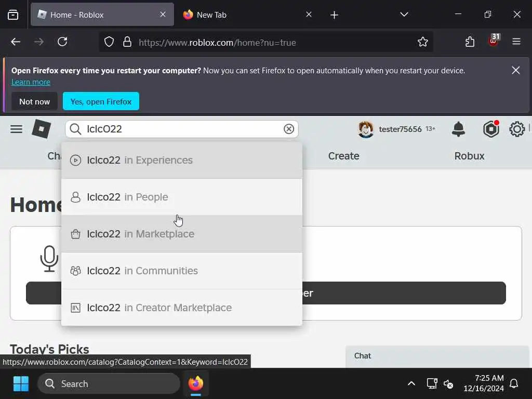
Task: Open the Roblox hamburger navigation menu
Action: [x=16, y=129]
